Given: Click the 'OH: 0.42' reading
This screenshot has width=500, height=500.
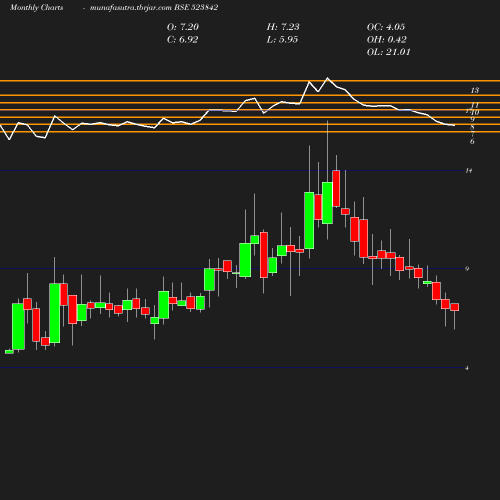Looking at the screenshot, I should point(387,40).
